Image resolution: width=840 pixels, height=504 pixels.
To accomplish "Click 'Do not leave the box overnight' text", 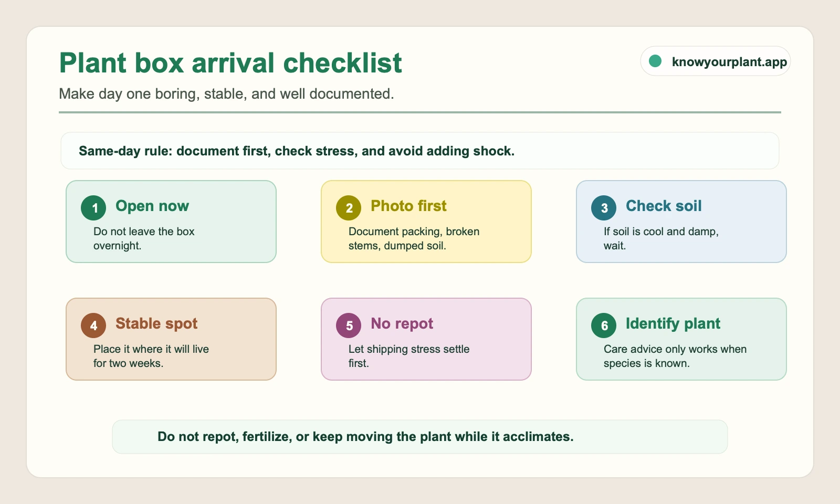I will (x=144, y=238).
